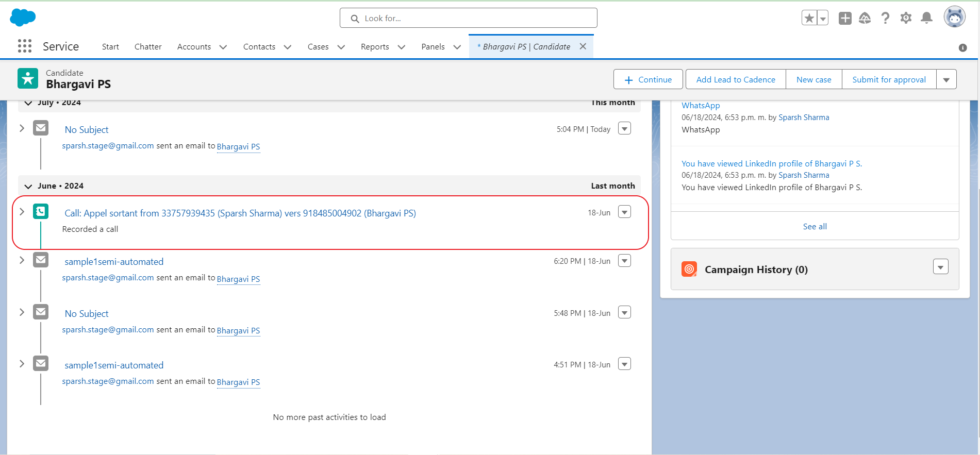
Task: Open the 6:20 PM sample1semi-automated email link
Action: 114,262
